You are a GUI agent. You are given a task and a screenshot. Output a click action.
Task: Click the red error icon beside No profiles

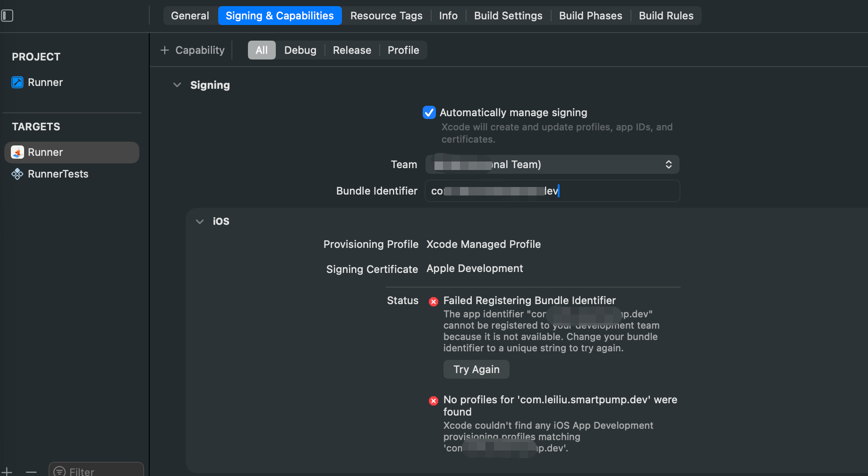point(434,401)
